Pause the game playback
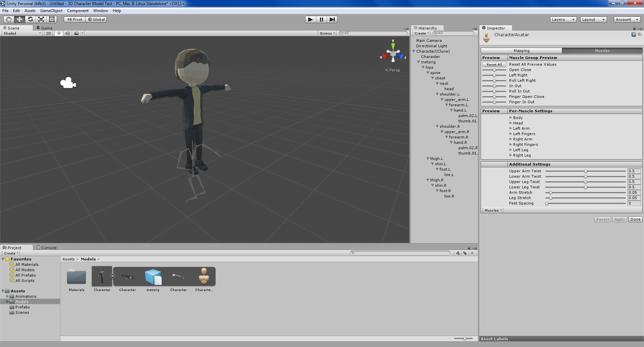 pyautogui.click(x=321, y=19)
